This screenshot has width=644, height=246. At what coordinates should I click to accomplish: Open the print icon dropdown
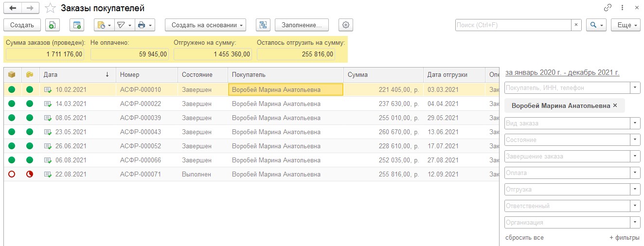pos(144,25)
